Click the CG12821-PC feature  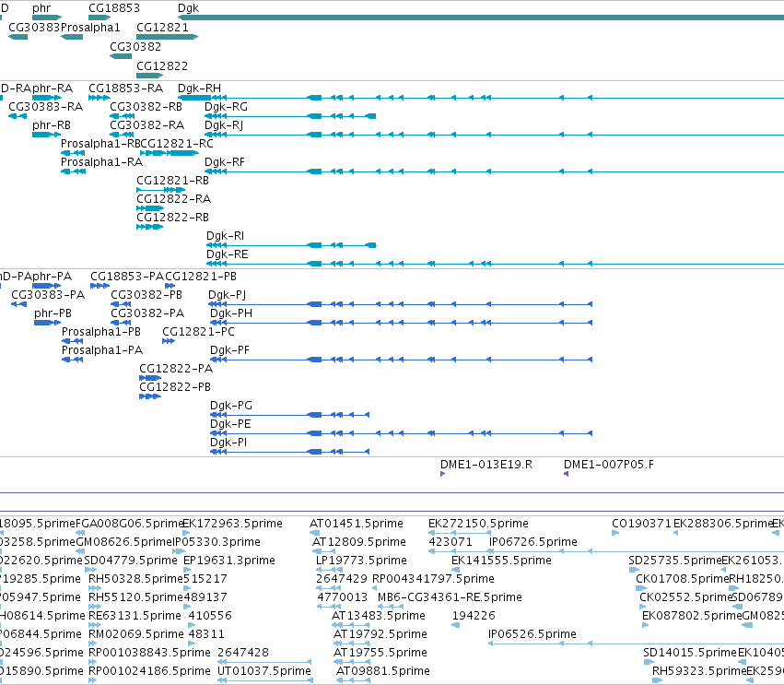click(169, 341)
